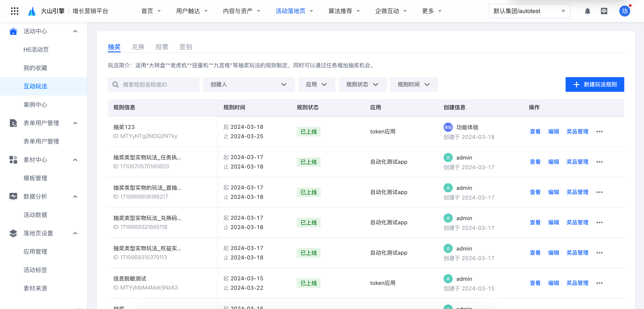Viewport: 644px width, 309px height.
Task: Open more actions for 抽奖类型实物玩法_兑换码 row
Action: click(599, 222)
